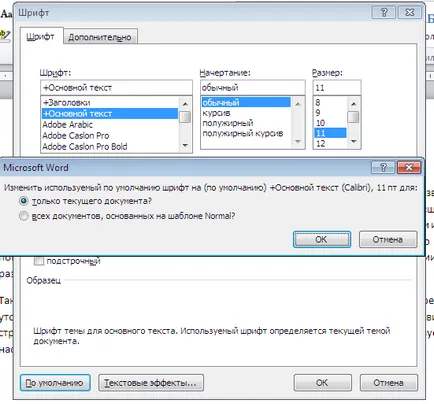The height and width of the screenshot is (404, 434).
Task: Select the полужирный курсив style
Action: [246, 133]
